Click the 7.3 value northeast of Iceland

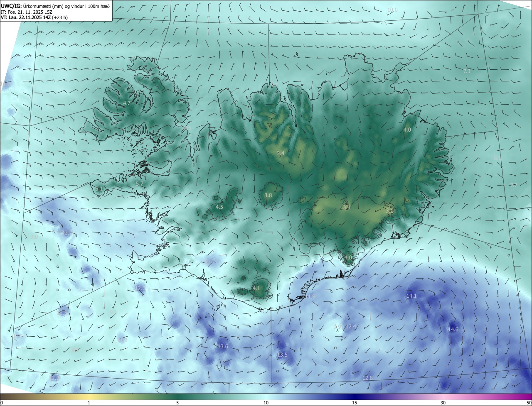point(467,71)
